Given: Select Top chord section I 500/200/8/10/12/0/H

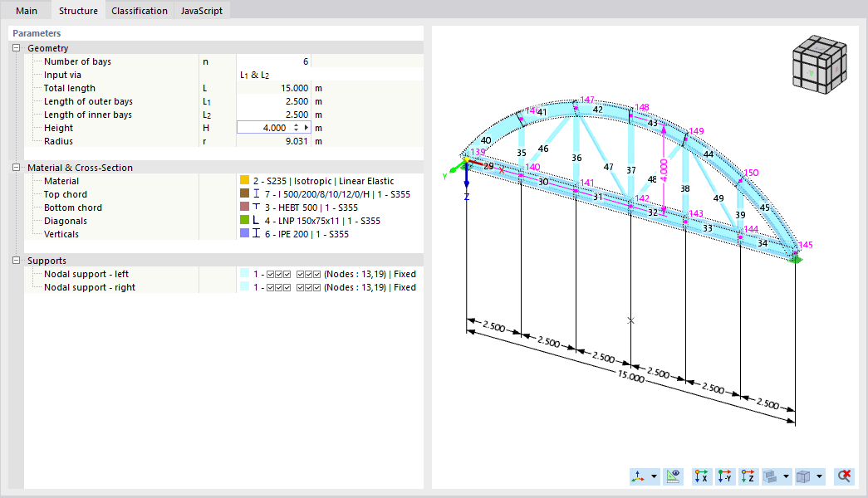Looking at the screenshot, I should point(337,194).
